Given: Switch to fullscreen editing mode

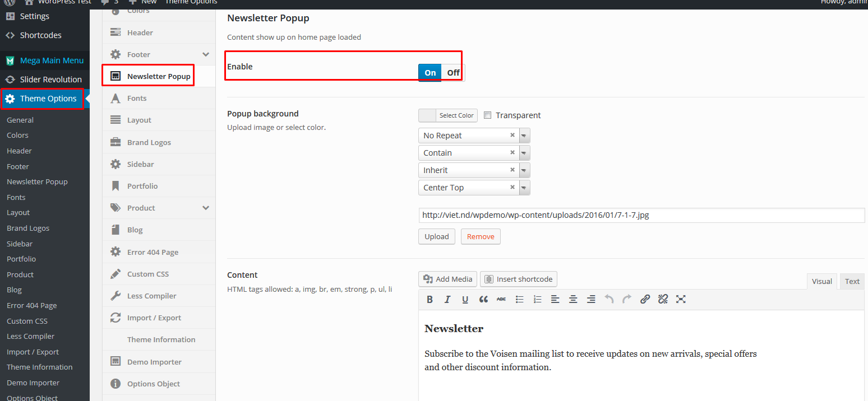Looking at the screenshot, I should [x=681, y=299].
